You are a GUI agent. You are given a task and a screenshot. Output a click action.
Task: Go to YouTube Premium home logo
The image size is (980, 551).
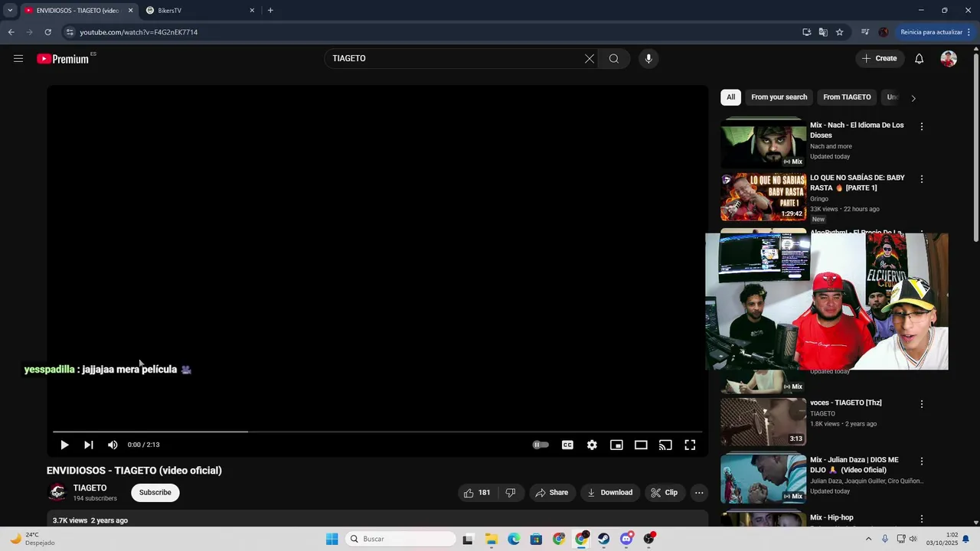pos(63,59)
